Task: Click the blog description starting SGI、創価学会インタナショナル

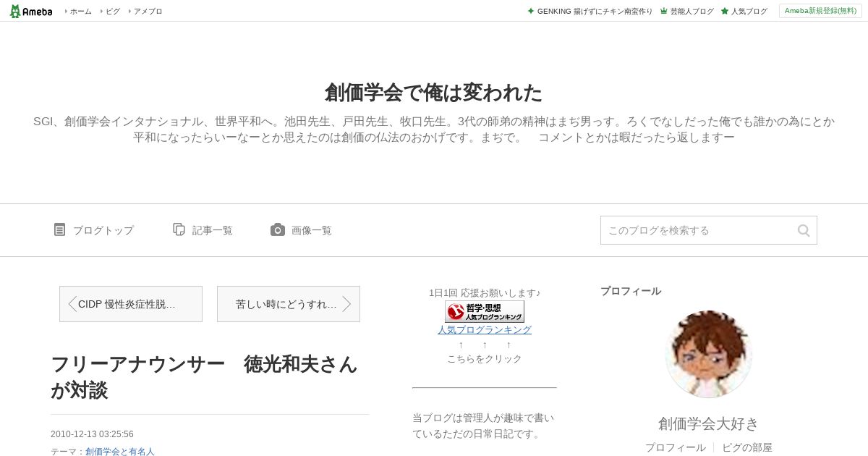Action: tap(434, 129)
